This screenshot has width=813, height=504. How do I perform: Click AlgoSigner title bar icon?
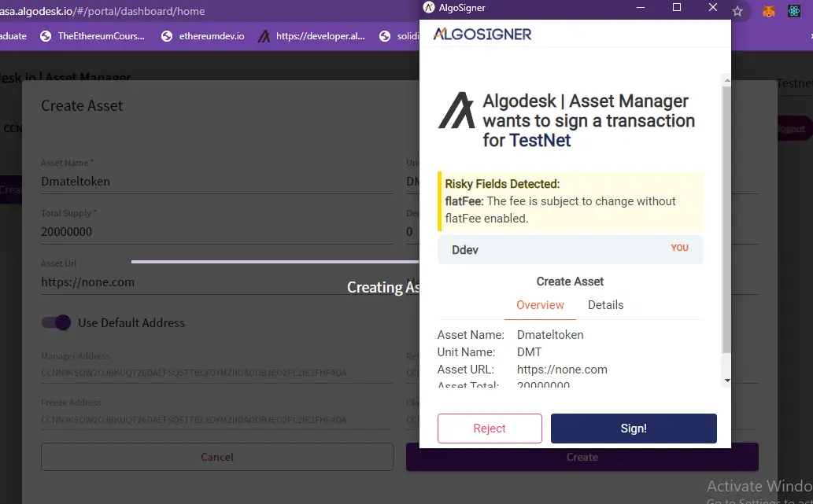pyautogui.click(x=429, y=7)
